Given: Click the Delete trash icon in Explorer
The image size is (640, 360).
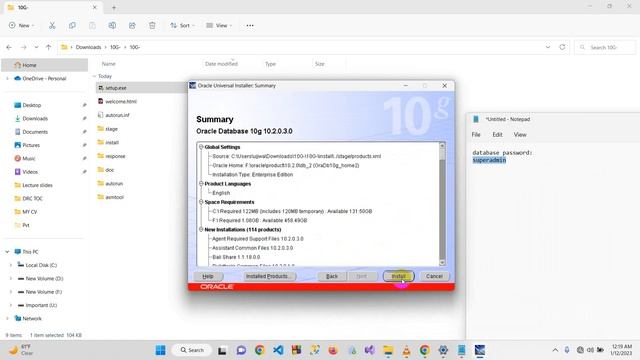Looking at the screenshot, I should click(x=152, y=25).
